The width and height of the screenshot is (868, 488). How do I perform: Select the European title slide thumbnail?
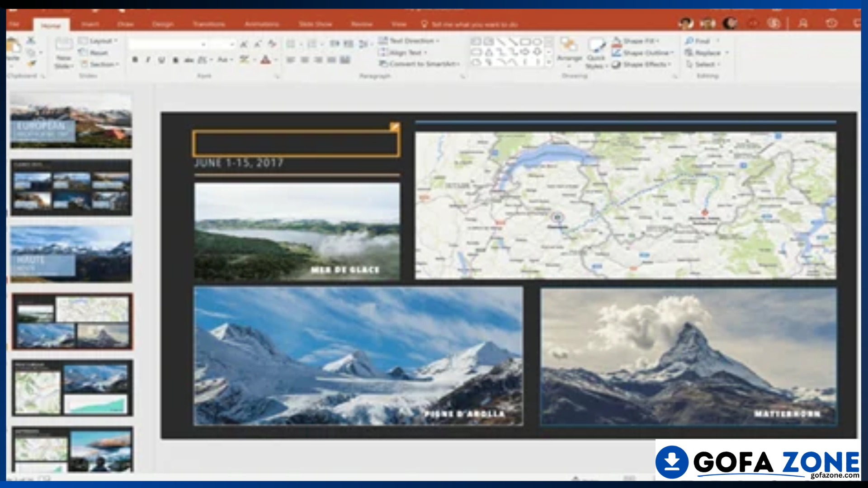coord(71,120)
